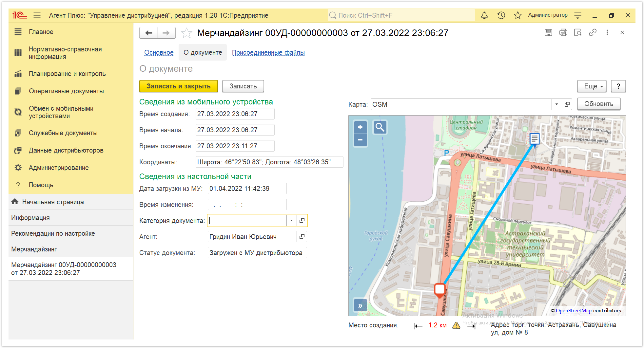This screenshot has width=644, height=348.
Task: Click the red outlet pin on map
Action: (439, 290)
